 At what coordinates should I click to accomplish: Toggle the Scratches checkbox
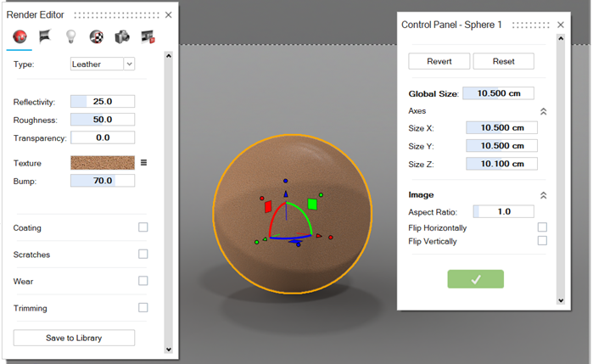click(x=143, y=254)
